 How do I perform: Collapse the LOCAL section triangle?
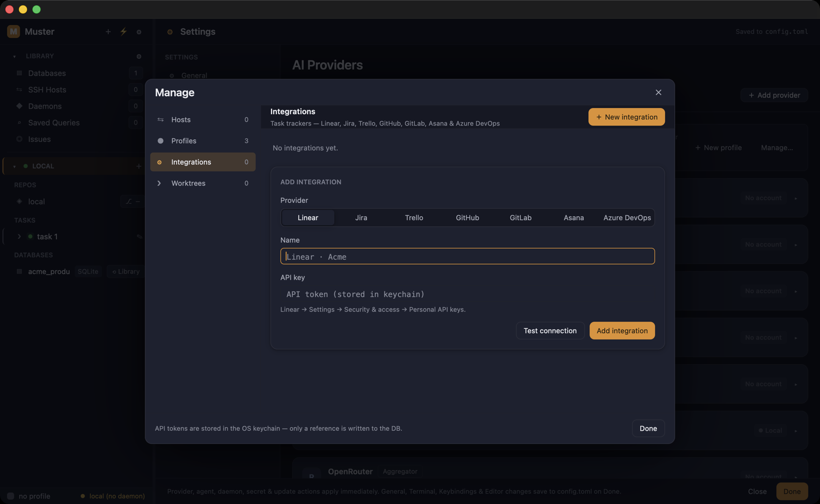click(x=14, y=166)
